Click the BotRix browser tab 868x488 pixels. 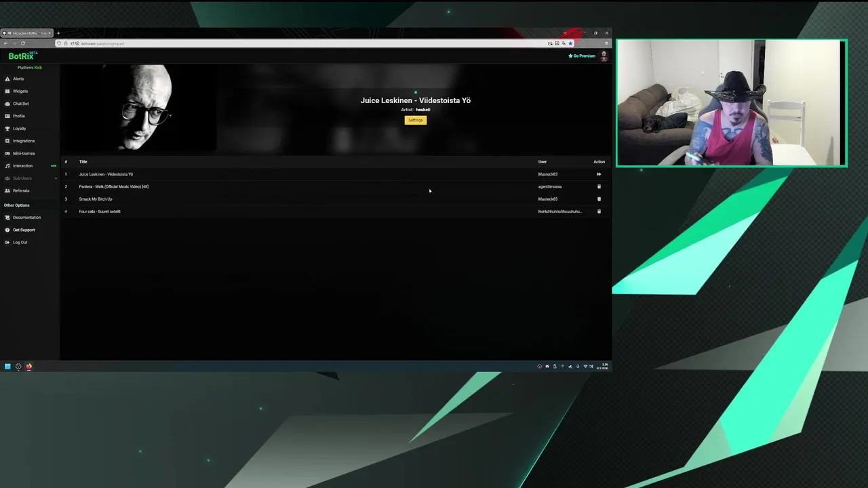(26, 33)
